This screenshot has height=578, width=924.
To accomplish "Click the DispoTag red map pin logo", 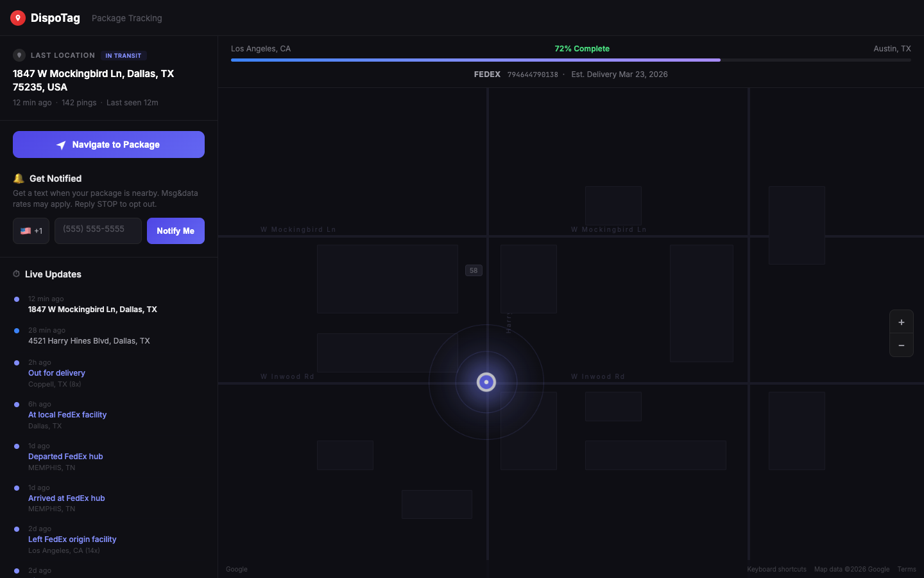I will coord(17,17).
